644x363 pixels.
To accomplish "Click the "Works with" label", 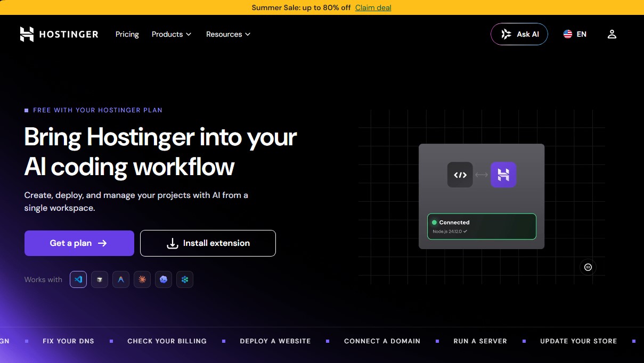I will [x=43, y=279].
